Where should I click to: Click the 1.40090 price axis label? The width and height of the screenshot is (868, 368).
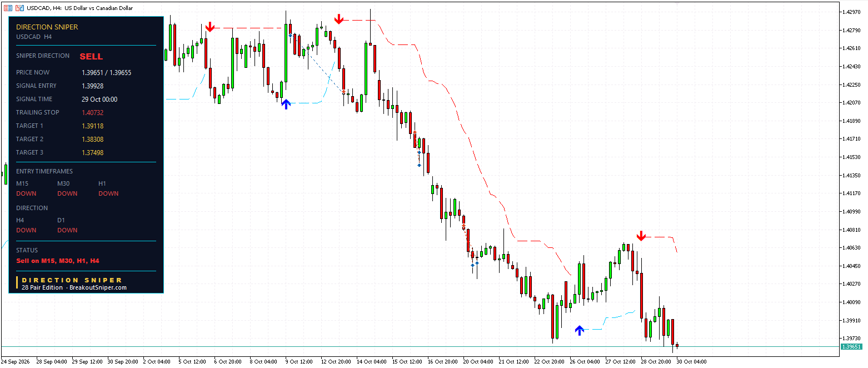coord(852,302)
